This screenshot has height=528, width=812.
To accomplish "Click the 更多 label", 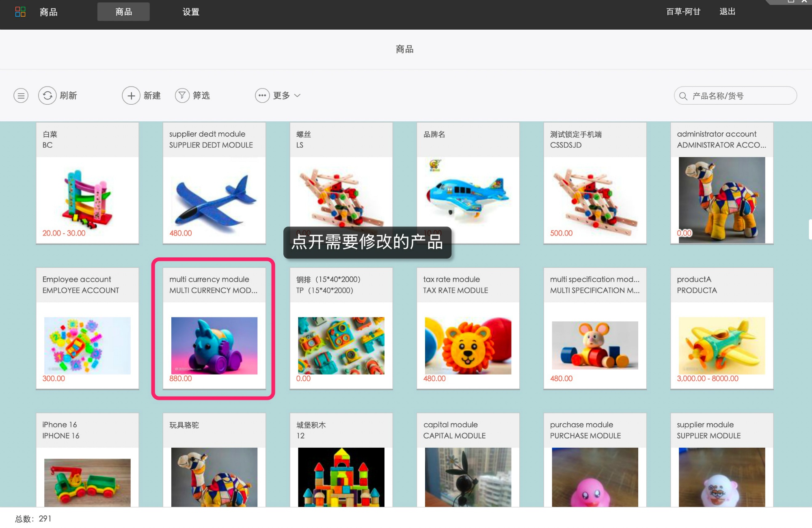I will (x=281, y=95).
